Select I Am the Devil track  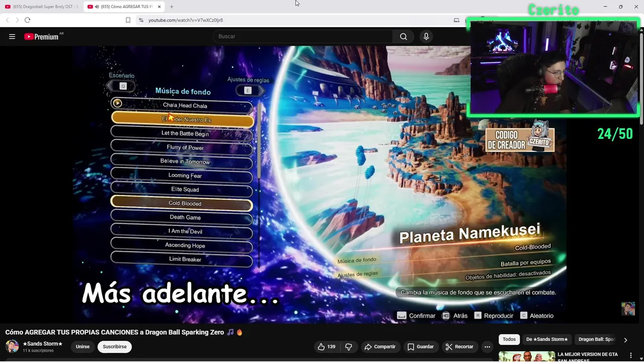[x=182, y=231]
